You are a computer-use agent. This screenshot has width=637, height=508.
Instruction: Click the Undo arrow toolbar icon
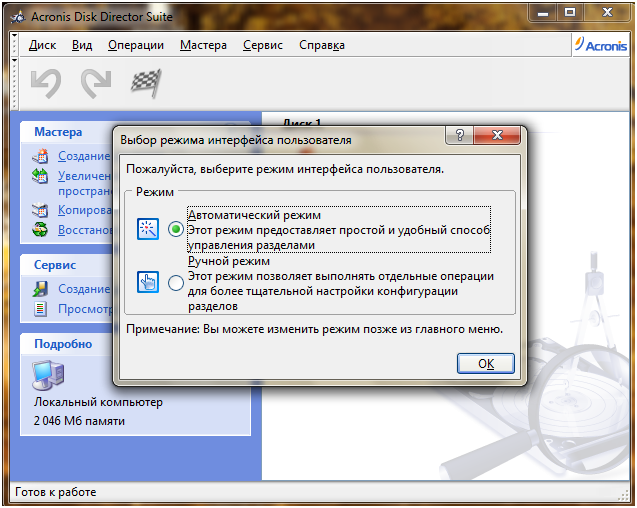click(46, 83)
